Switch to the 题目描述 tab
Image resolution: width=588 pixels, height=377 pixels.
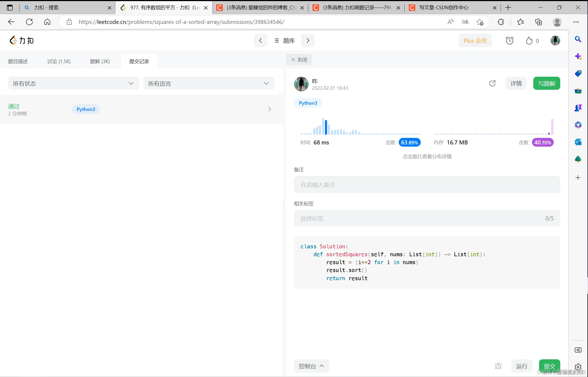[18, 61]
